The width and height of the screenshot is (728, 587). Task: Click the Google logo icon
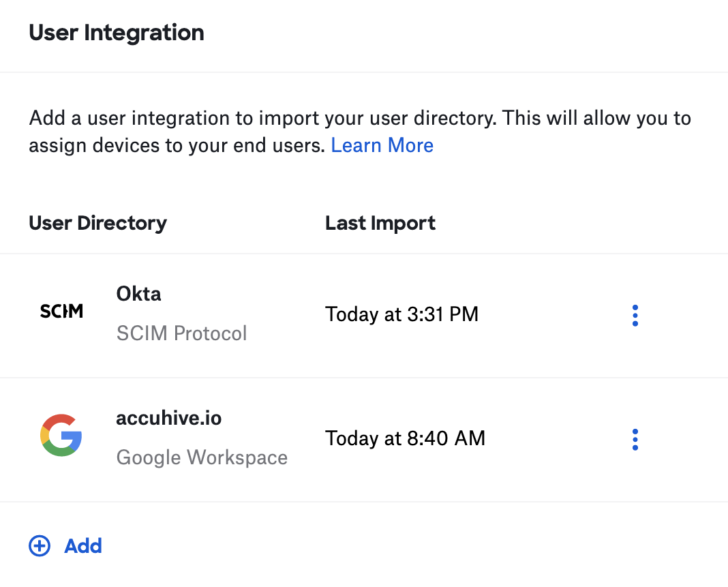tap(61, 435)
